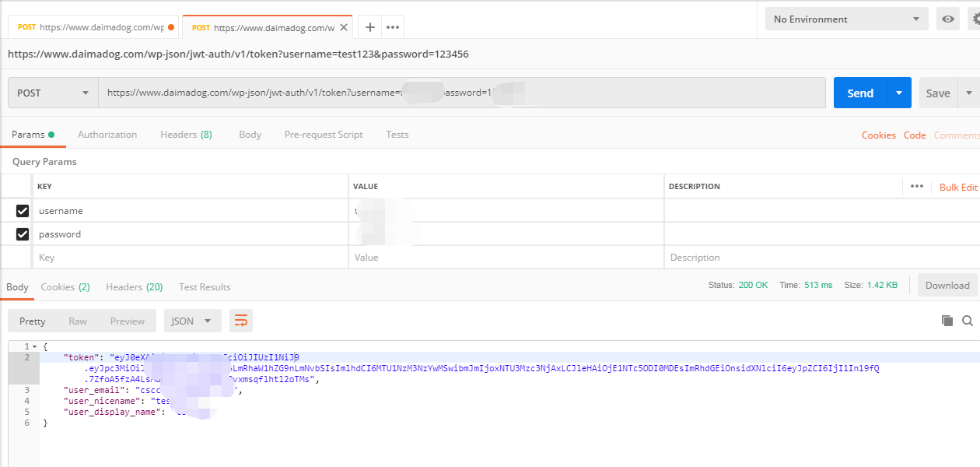Screen dimensions: 980x467
Task: Open Bulk Edit for query params
Action: [958, 188]
